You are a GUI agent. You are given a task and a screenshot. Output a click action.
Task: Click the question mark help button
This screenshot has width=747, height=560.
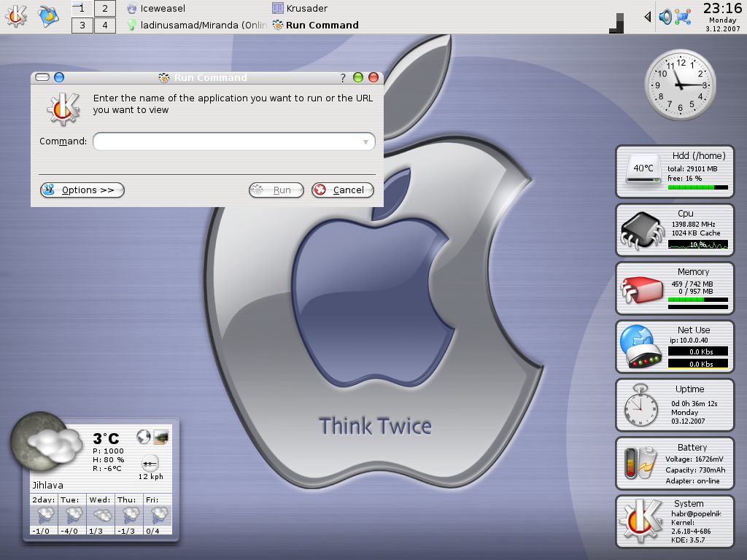pos(343,77)
